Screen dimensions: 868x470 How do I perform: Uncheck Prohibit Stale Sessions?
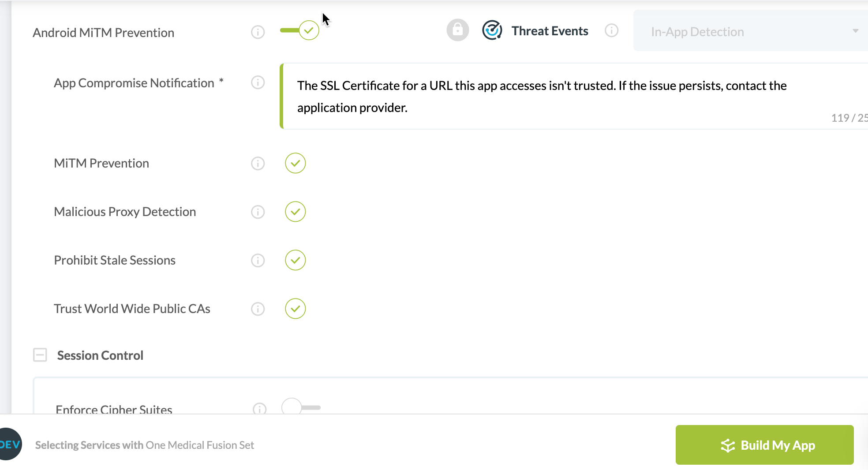click(x=295, y=260)
